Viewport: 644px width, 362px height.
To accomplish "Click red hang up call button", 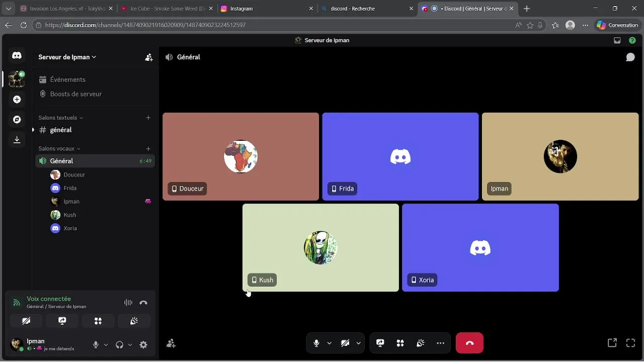I will [469, 343].
